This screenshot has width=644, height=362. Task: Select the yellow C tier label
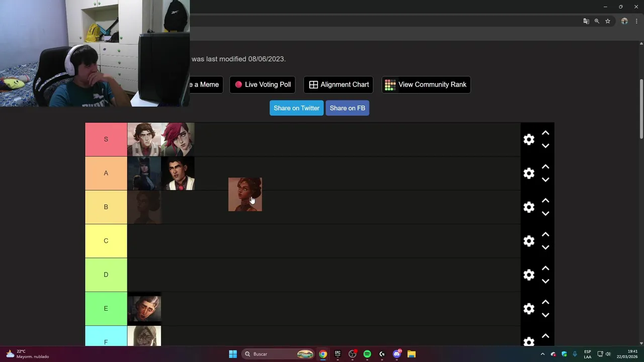point(106,241)
